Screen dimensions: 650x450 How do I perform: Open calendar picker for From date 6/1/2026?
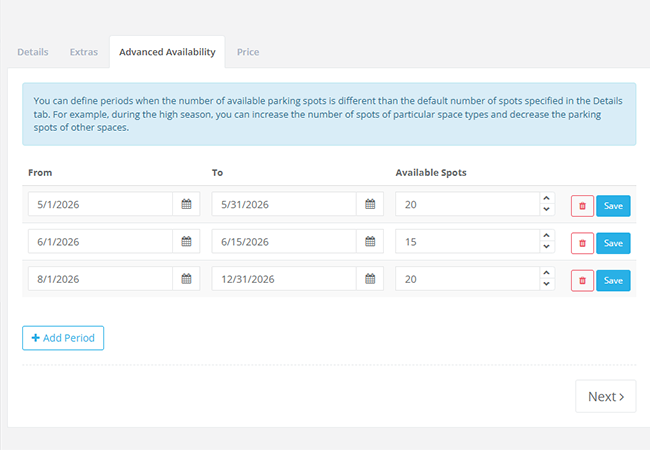(x=186, y=241)
